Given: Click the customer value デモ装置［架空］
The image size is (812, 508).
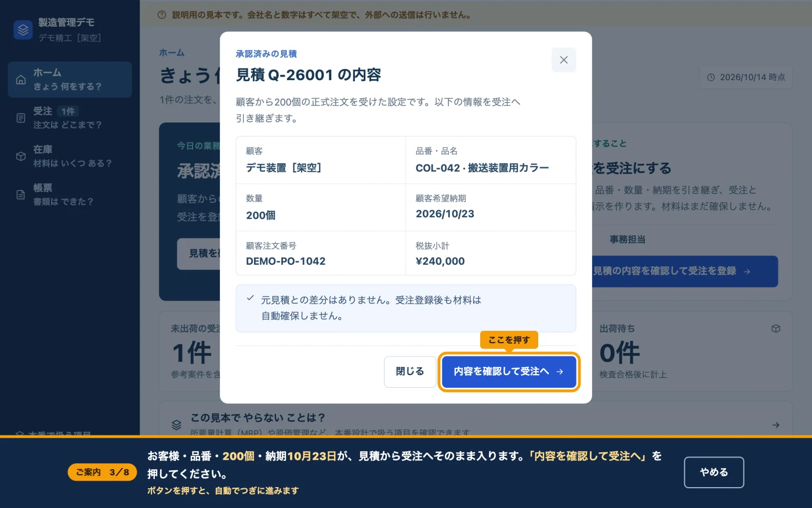Looking at the screenshot, I should [284, 168].
